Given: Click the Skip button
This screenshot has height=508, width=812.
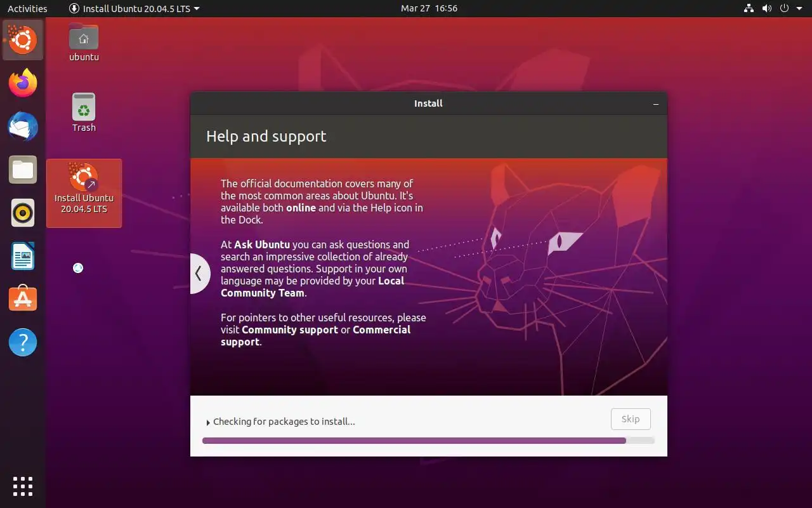Looking at the screenshot, I should (x=631, y=419).
